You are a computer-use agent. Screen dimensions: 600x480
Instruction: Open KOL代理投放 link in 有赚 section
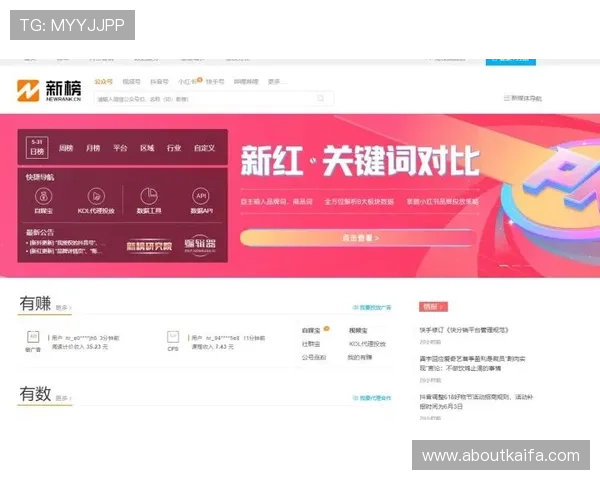pyautogui.click(x=367, y=344)
